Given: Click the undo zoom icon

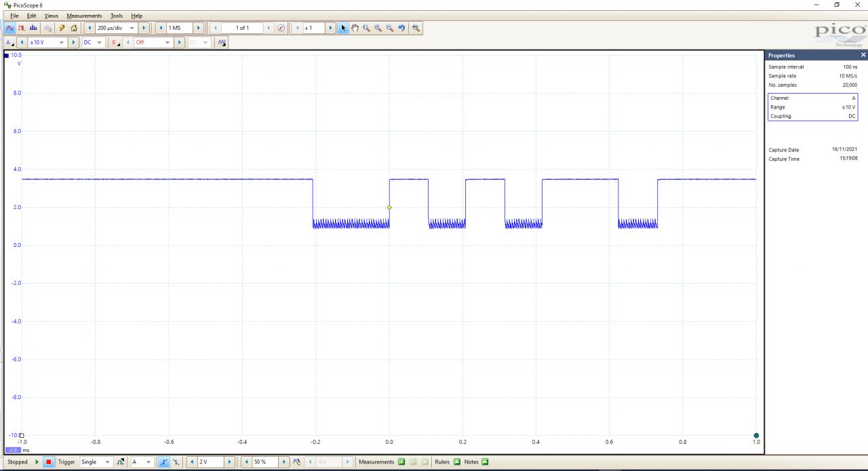Looking at the screenshot, I should pos(401,28).
